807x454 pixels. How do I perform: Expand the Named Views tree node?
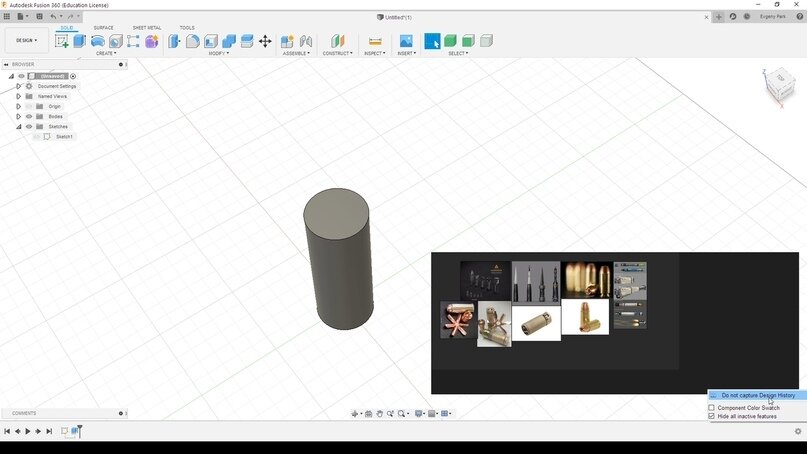pyautogui.click(x=19, y=96)
